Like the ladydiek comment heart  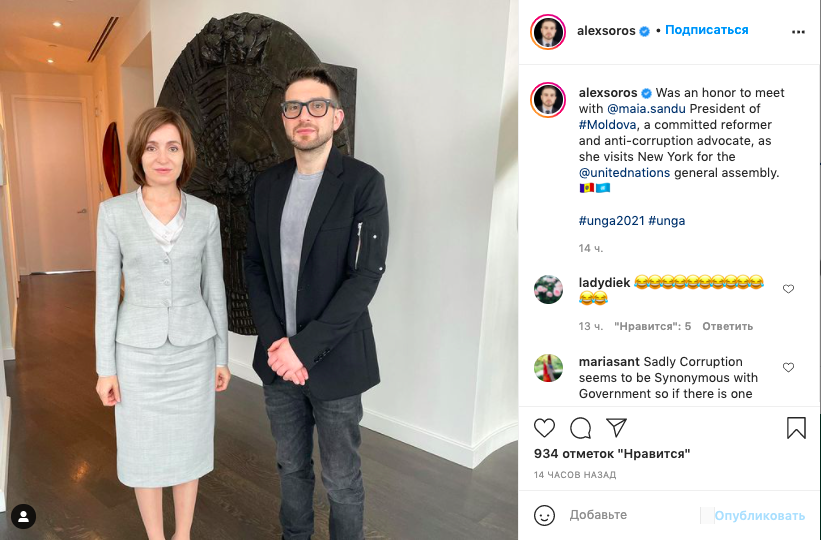pos(788,289)
